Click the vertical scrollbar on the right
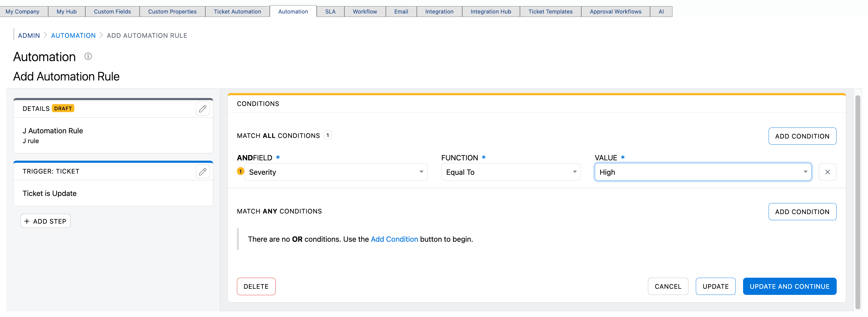 point(858,202)
